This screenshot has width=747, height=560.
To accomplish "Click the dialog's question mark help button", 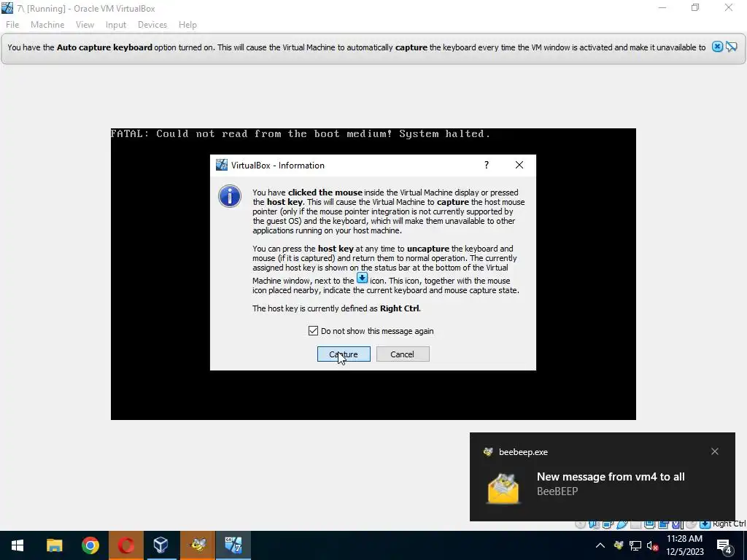I will (487, 165).
